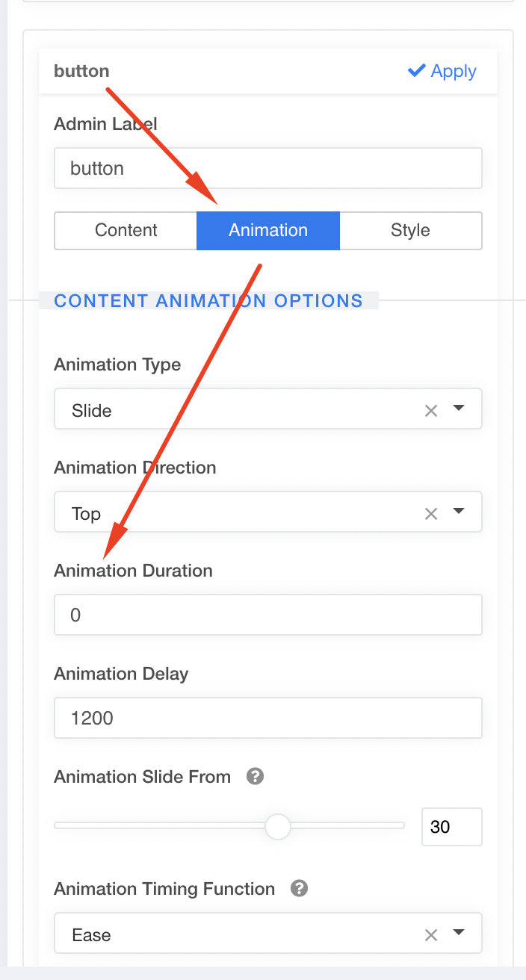Click the Slide value in Animation Type

tap(92, 411)
